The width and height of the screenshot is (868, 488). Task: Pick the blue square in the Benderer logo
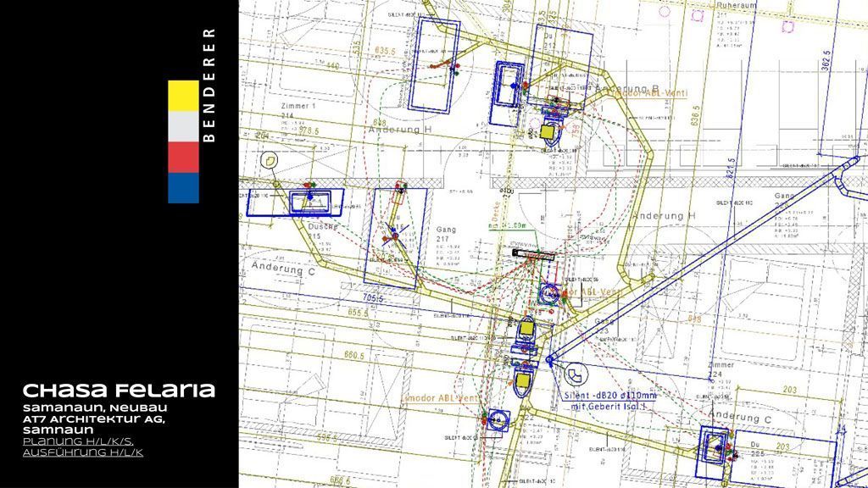pos(183,188)
